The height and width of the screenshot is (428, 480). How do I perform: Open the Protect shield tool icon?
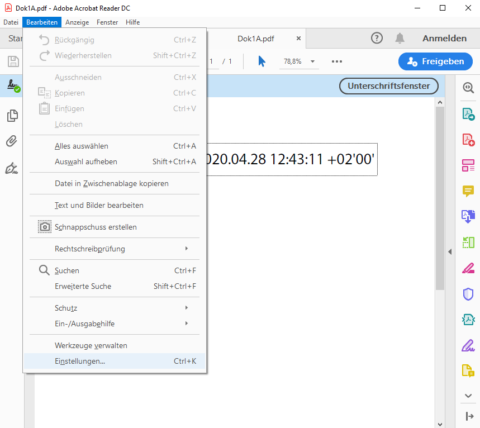coord(468,294)
